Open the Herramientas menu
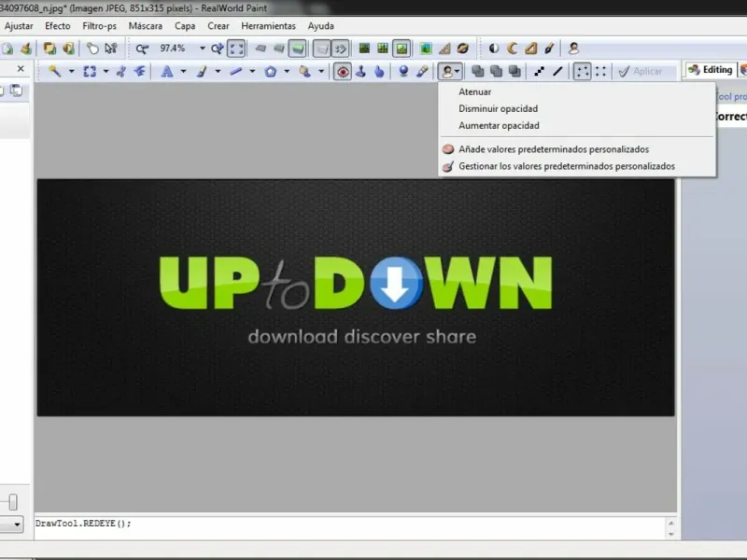The width and height of the screenshot is (747, 560). [268, 26]
